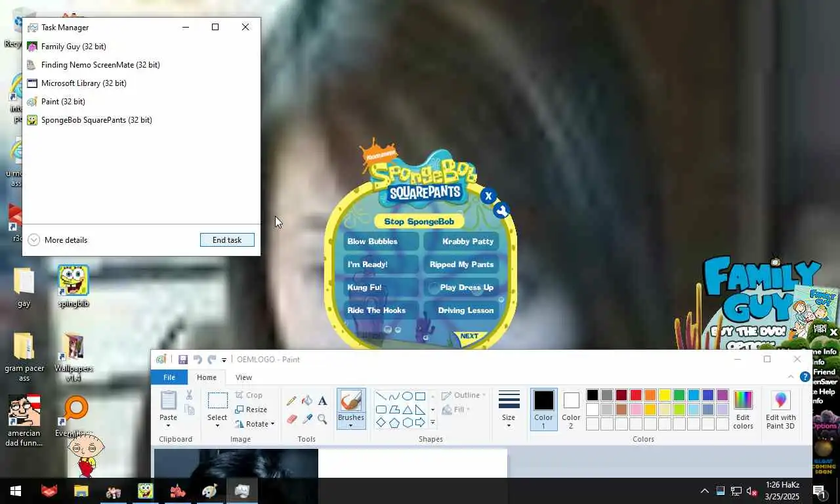Select the Oval shape in Shapes gallery

click(407, 396)
